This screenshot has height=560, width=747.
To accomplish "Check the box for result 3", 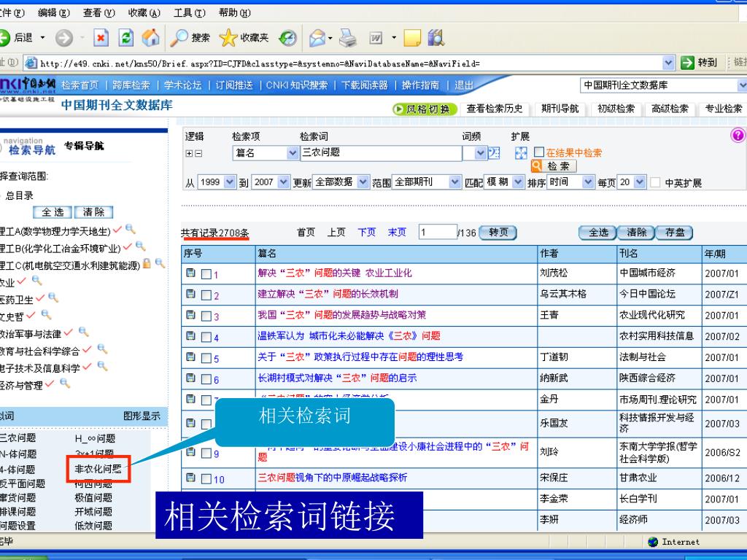I will click(206, 316).
